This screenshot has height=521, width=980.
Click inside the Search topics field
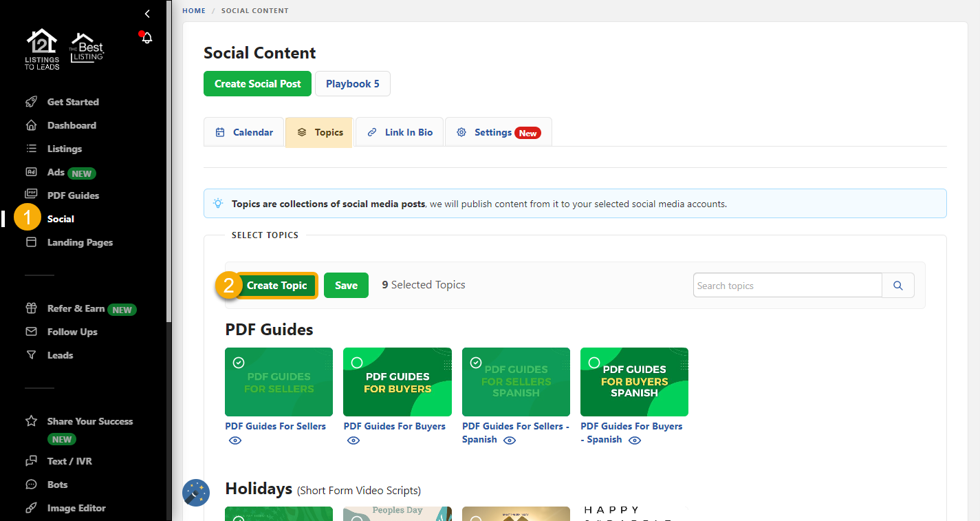pyautogui.click(x=787, y=285)
